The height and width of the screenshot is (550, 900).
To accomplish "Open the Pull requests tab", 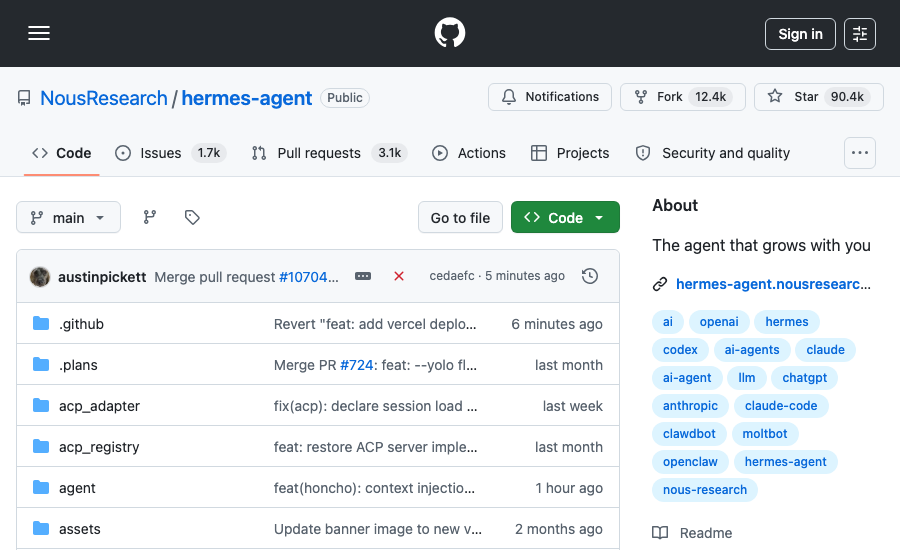I will (x=329, y=153).
